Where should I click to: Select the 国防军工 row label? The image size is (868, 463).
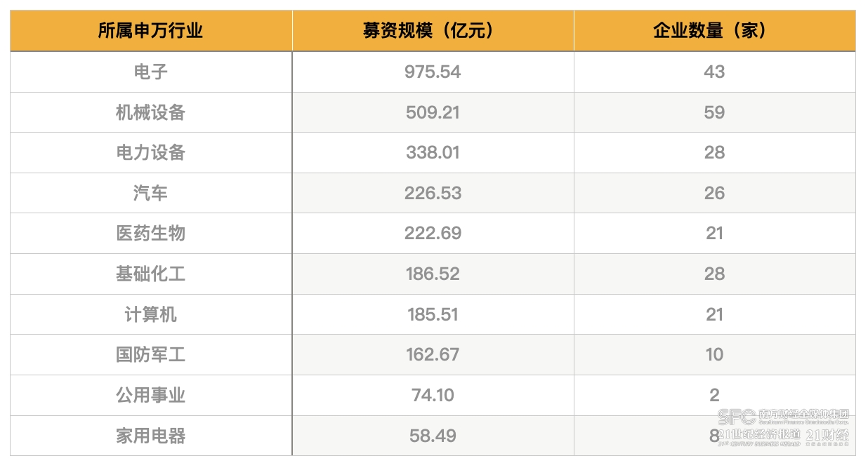[151, 355]
